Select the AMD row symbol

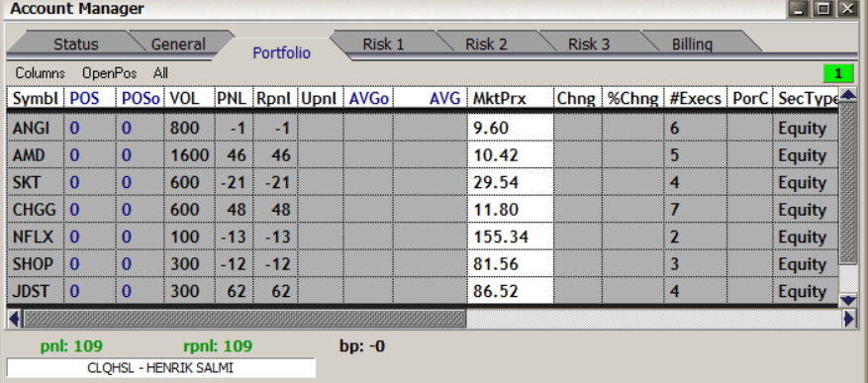pos(29,155)
